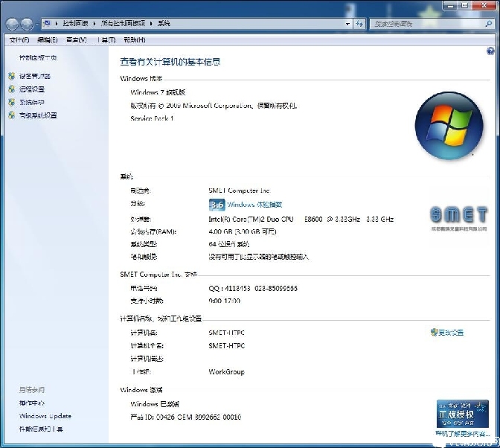This screenshot has height=448, width=500.
Task: Open 高级系统设置 from the sidebar
Action: 38,115
